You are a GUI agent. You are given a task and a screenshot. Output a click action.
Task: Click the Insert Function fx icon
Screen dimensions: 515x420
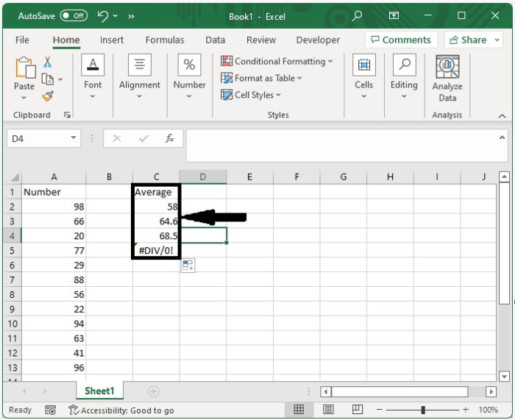pyautogui.click(x=169, y=138)
